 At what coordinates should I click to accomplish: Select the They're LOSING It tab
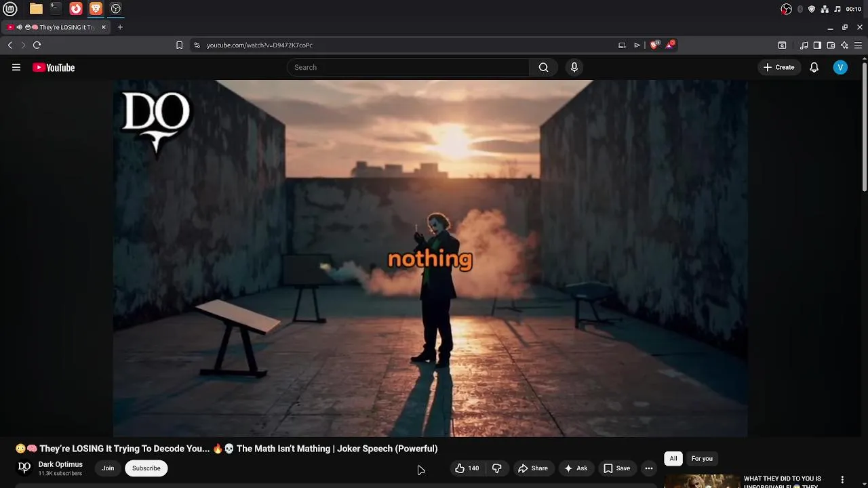56,27
